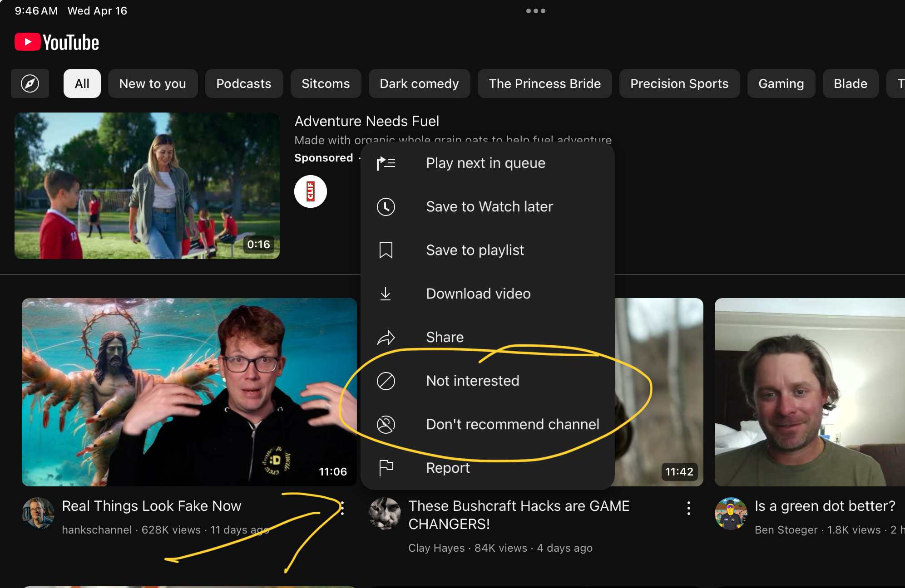Select Not interested from the menu
Image resolution: width=905 pixels, height=588 pixels.
pyautogui.click(x=472, y=381)
